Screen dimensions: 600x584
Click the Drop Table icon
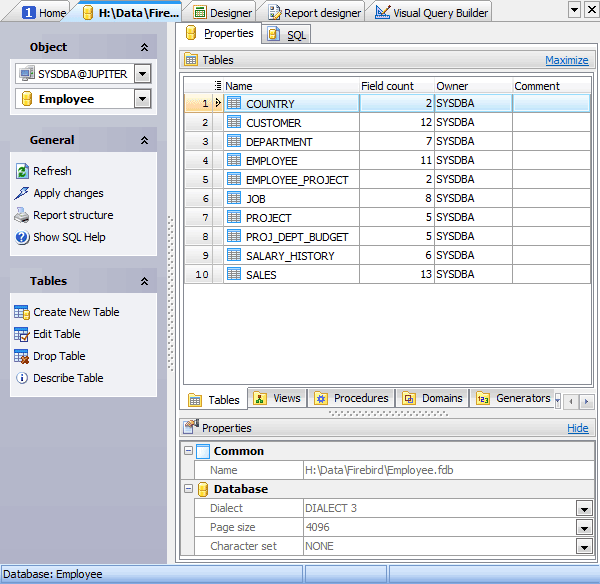[22, 357]
